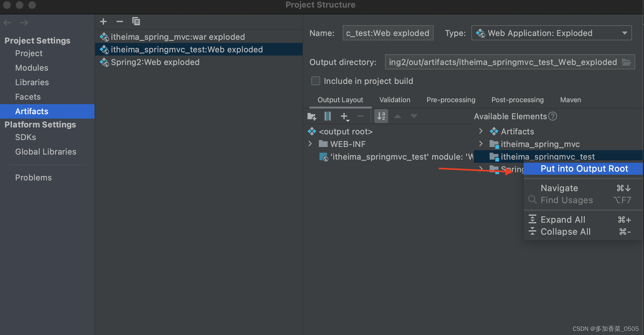The width and height of the screenshot is (644, 335).
Task: Switch to the Validation tab
Action: (x=395, y=100)
